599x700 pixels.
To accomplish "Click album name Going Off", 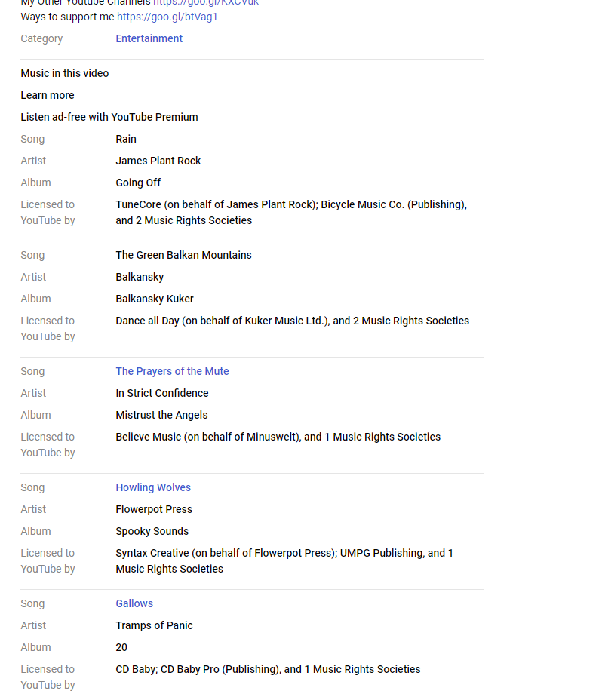I will 138,183.
